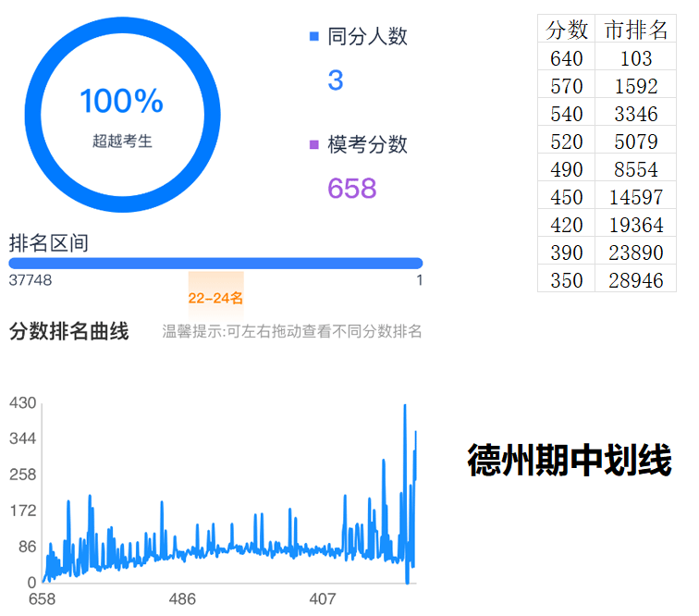Click the 37748 label under ranking bar
699x616 pixels.
[30, 280]
